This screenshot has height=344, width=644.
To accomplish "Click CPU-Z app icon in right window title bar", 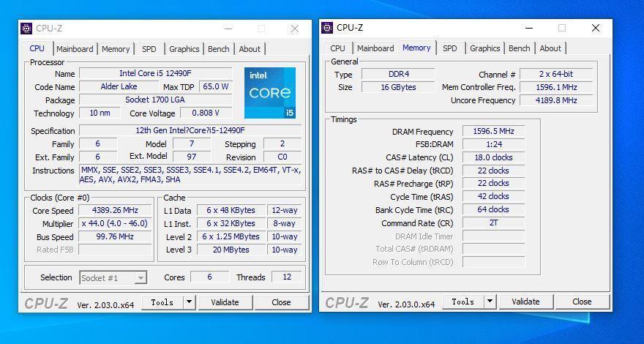I will [x=327, y=28].
